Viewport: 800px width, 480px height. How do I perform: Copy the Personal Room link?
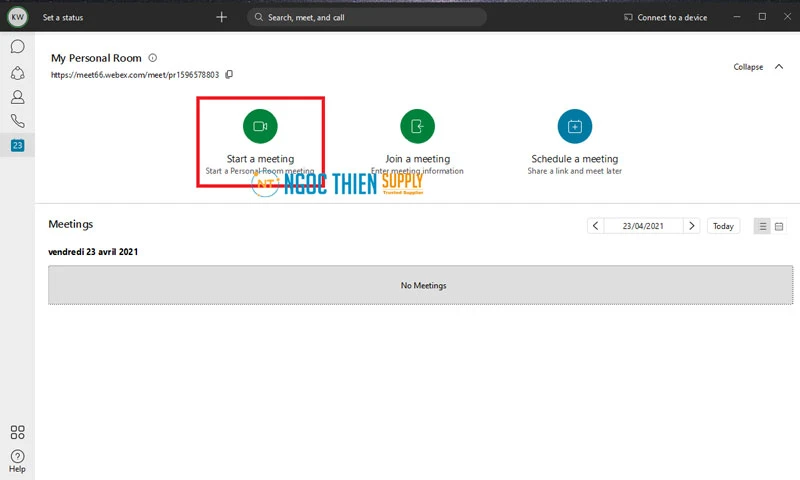click(229, 74)
